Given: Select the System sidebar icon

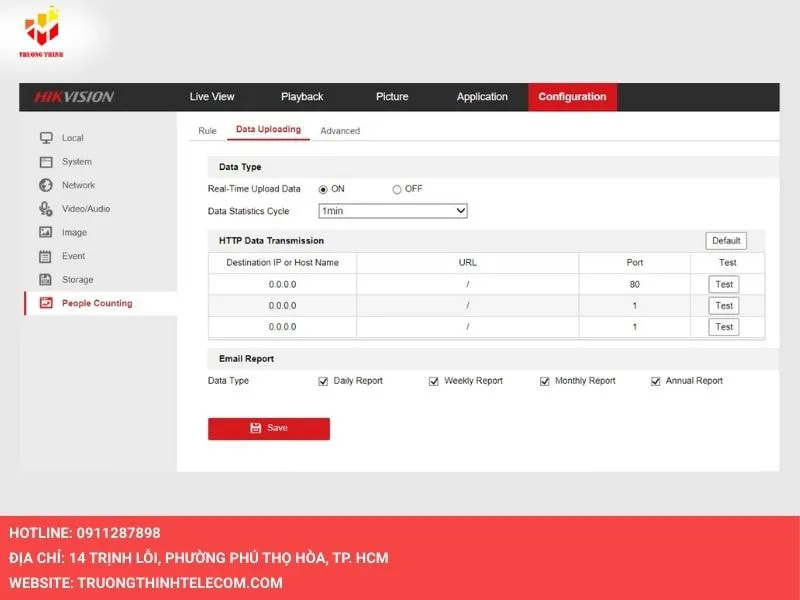Looking at the screenshot, I should [x=44, y=161].
